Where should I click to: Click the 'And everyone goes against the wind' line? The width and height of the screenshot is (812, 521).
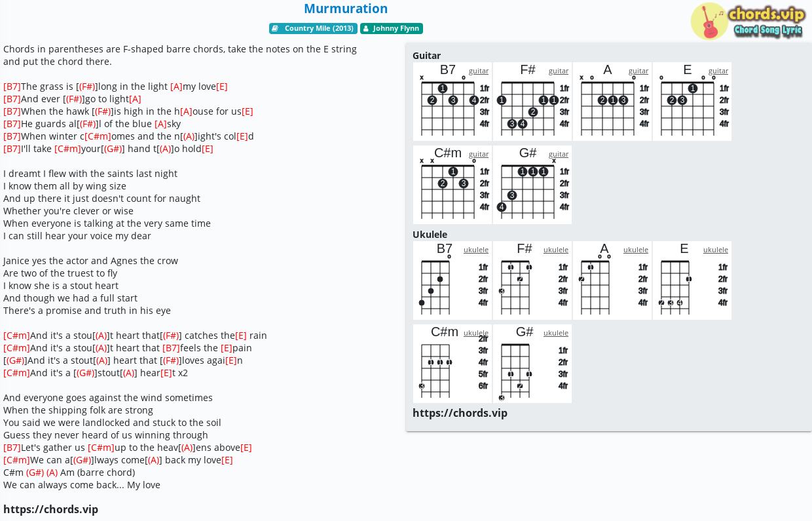tap(108, 398)
